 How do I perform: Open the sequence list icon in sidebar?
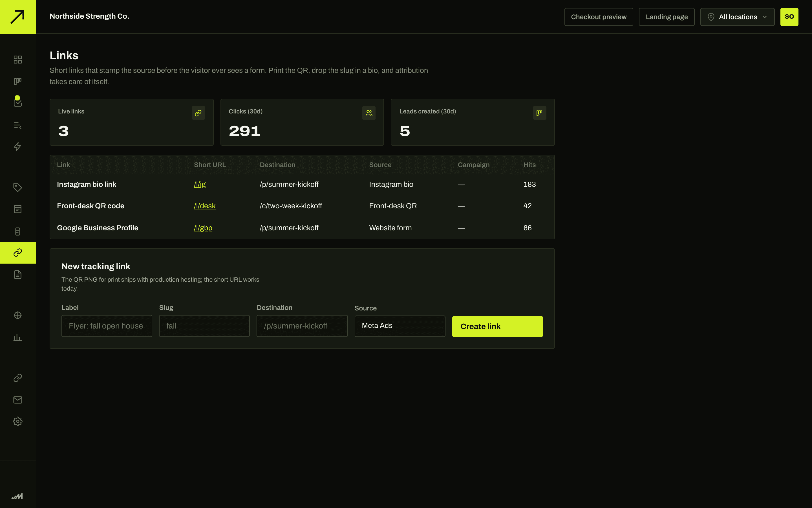(x=18, y=125)
